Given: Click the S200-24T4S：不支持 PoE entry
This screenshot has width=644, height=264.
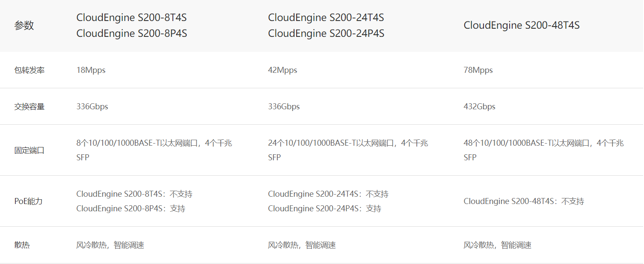Looking at the screenshot, I should [328, 194].
